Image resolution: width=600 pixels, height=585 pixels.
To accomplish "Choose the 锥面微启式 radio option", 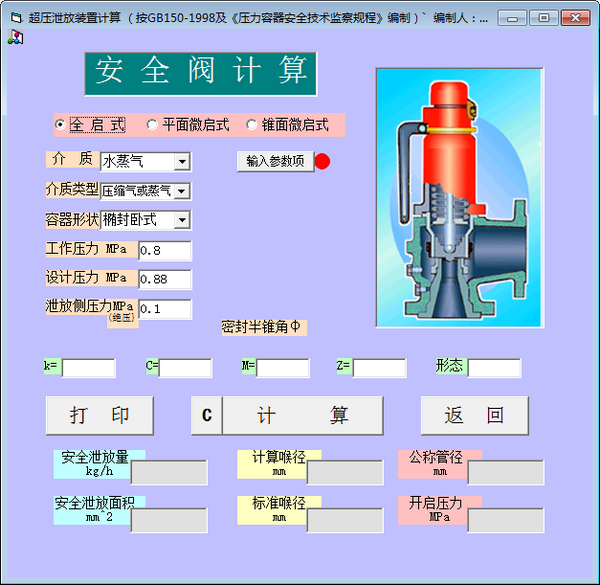I will point(251,125).
